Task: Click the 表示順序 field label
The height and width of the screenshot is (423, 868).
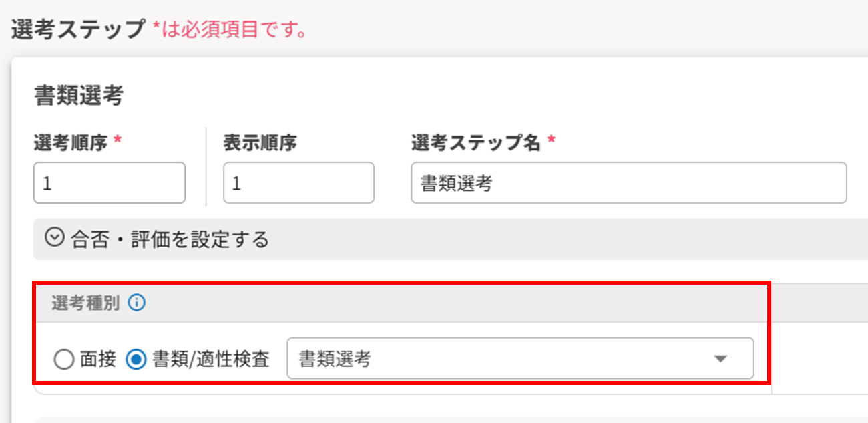Action: (260, 143)
